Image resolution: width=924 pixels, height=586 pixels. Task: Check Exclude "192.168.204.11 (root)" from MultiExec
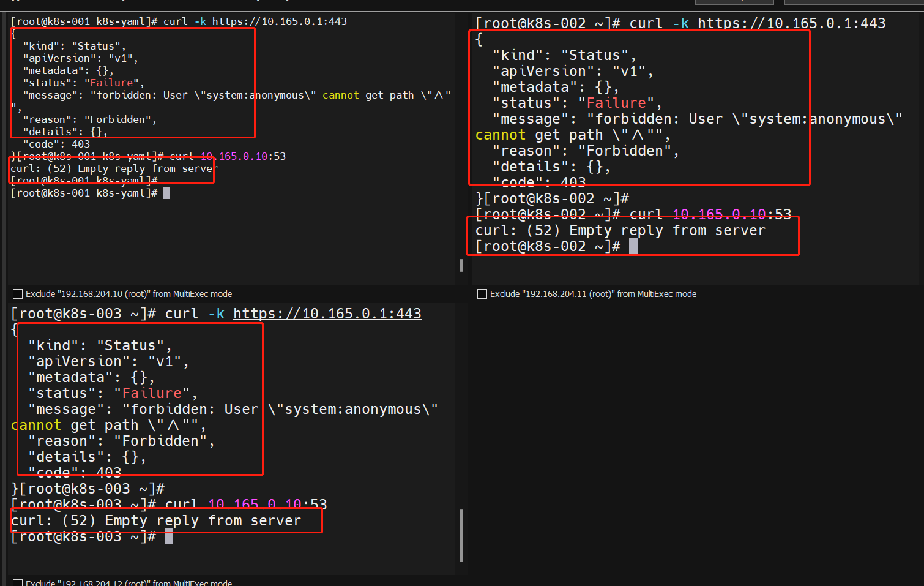[x=482, y=294]
